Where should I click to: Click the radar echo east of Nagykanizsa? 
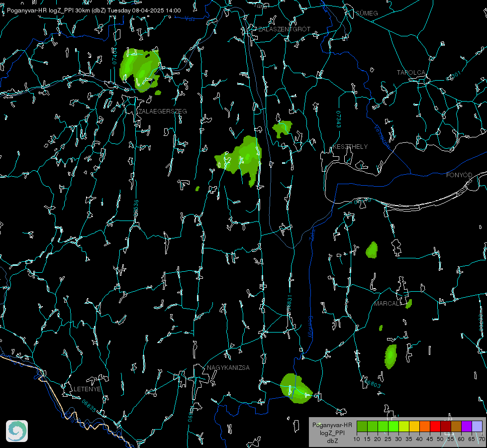(x=295, y=389)
